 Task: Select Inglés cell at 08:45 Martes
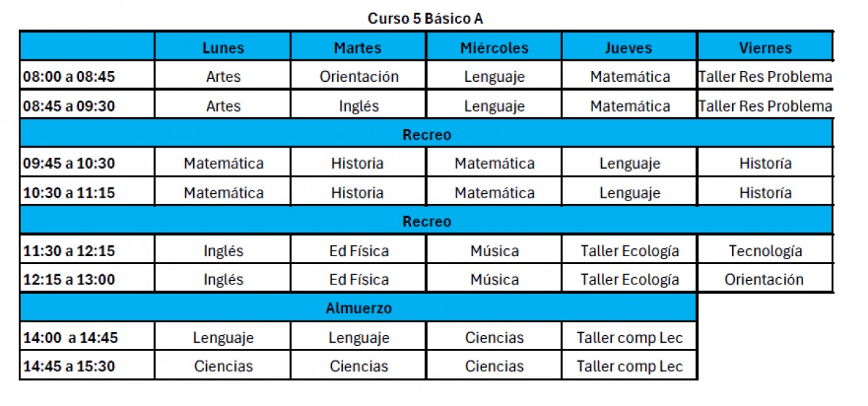pos(358,106)
